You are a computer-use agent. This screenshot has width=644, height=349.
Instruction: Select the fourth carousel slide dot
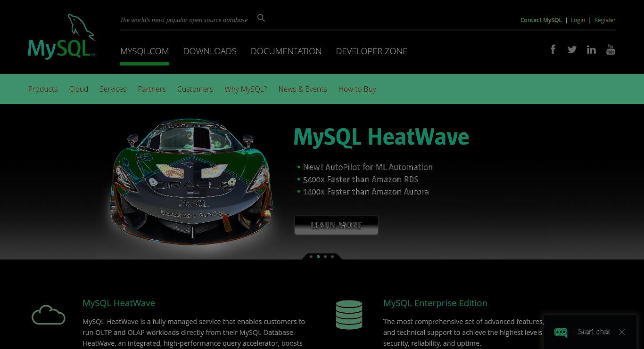332,257
